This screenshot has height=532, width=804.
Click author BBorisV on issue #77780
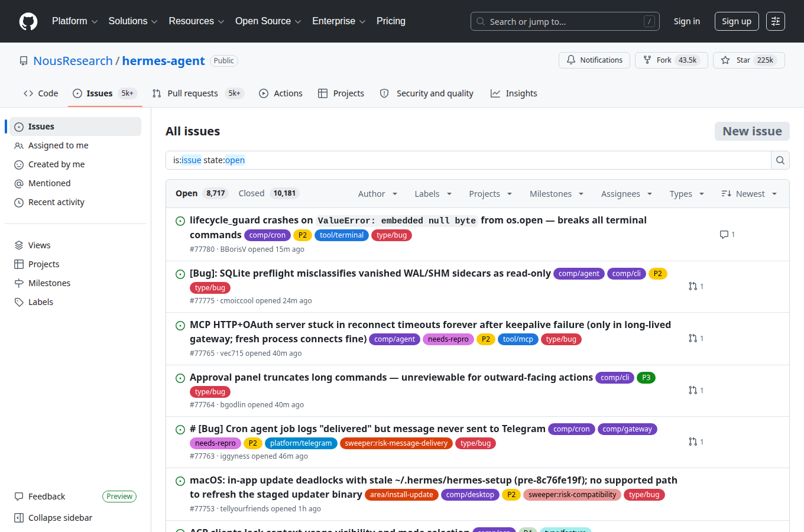point(233,249)
